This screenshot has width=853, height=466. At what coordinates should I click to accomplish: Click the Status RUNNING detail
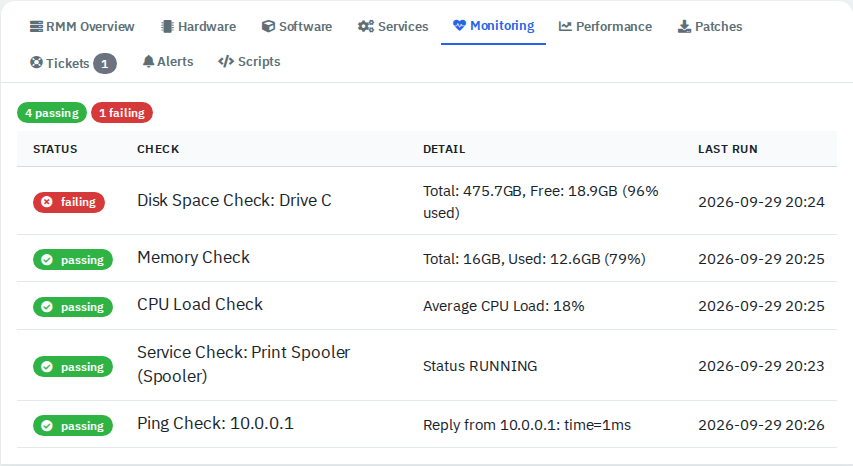[480, 366]
